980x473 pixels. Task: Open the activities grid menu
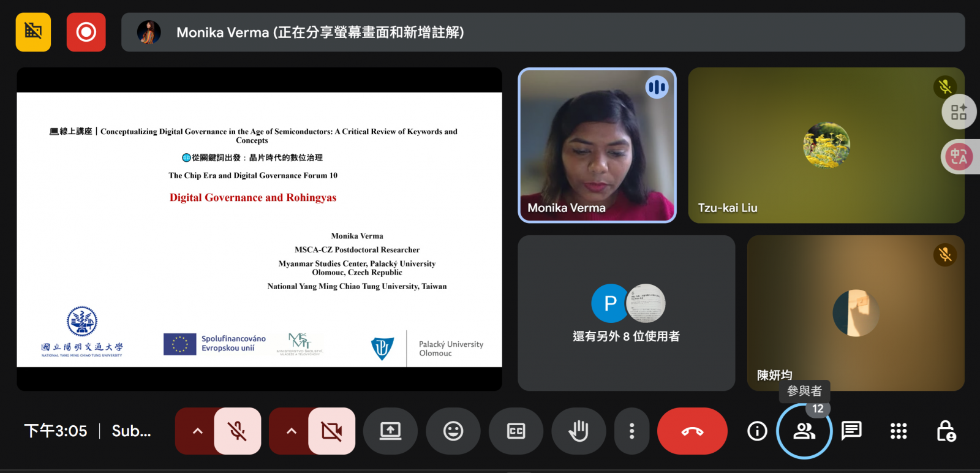click(898, 431)
